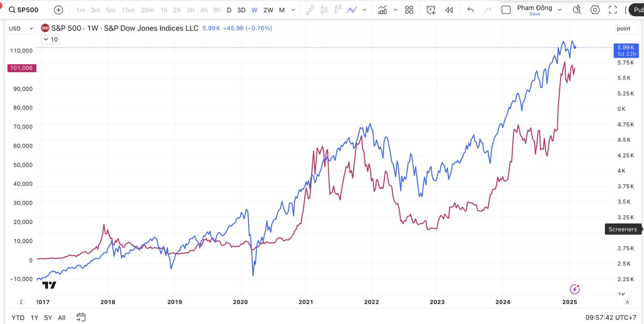Click the 4.75K right price scale label
The width and height of the screenshot is (644, 324).
(x=625, y=124)
